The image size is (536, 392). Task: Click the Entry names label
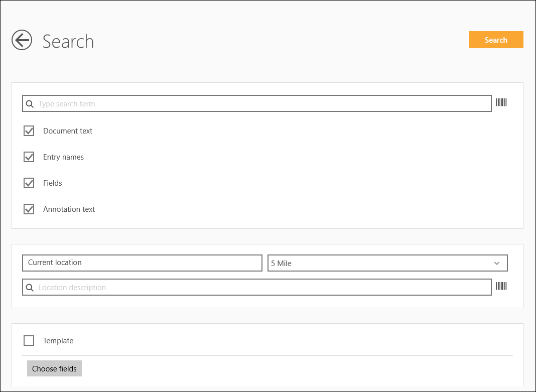(63, 157)
